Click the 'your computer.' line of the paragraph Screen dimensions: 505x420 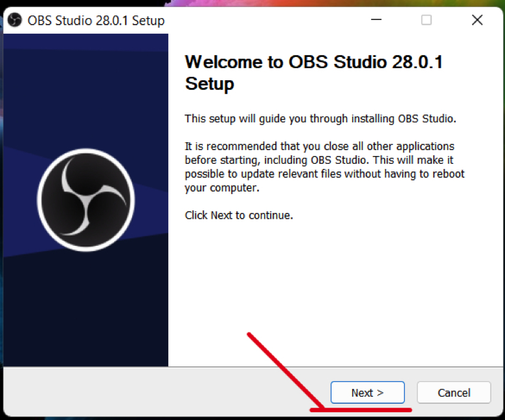222,188
